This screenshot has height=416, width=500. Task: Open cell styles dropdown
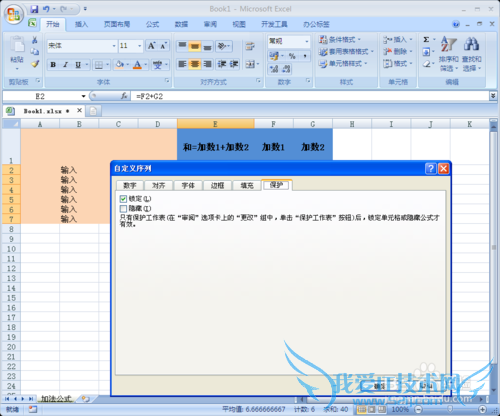pyautogui.click(x=343, y=63)
